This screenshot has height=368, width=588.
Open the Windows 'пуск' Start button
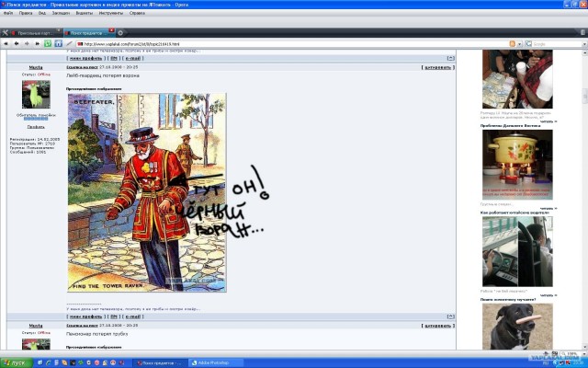click(17, 363)
